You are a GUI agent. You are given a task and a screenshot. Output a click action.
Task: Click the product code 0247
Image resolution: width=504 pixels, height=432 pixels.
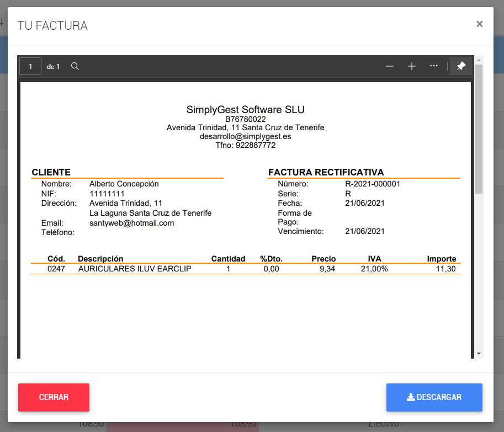pyautogui.click(x=56, y=269)
